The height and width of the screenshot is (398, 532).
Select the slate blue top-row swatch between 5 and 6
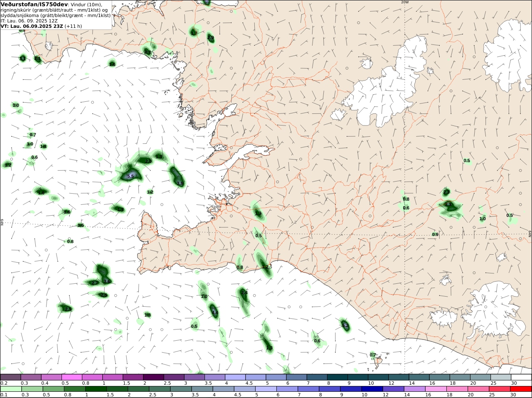click(x=276, y=377)
